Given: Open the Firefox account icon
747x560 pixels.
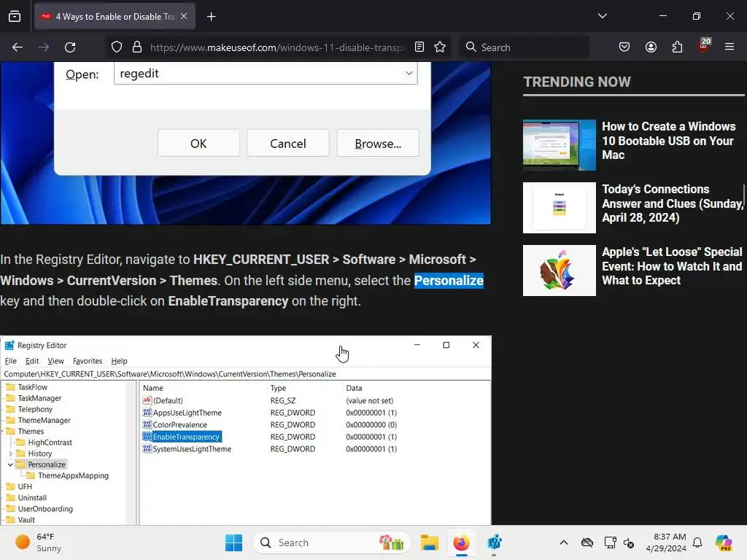Looking at the screenshot, I should coord(651,47).
